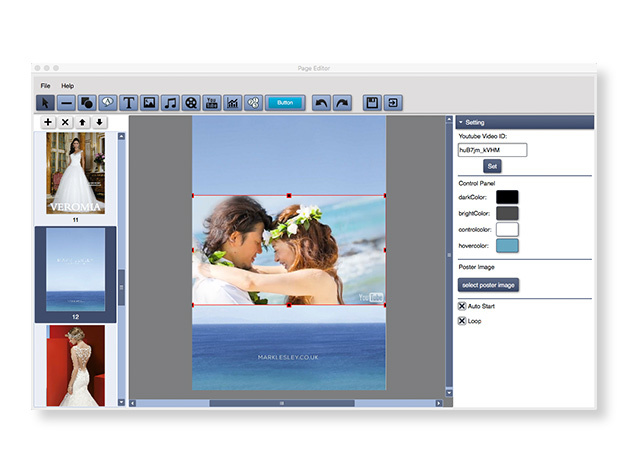Delete the selected page with the X icon
The width and height of the screenshot is (630, 473).
(65, 122)
